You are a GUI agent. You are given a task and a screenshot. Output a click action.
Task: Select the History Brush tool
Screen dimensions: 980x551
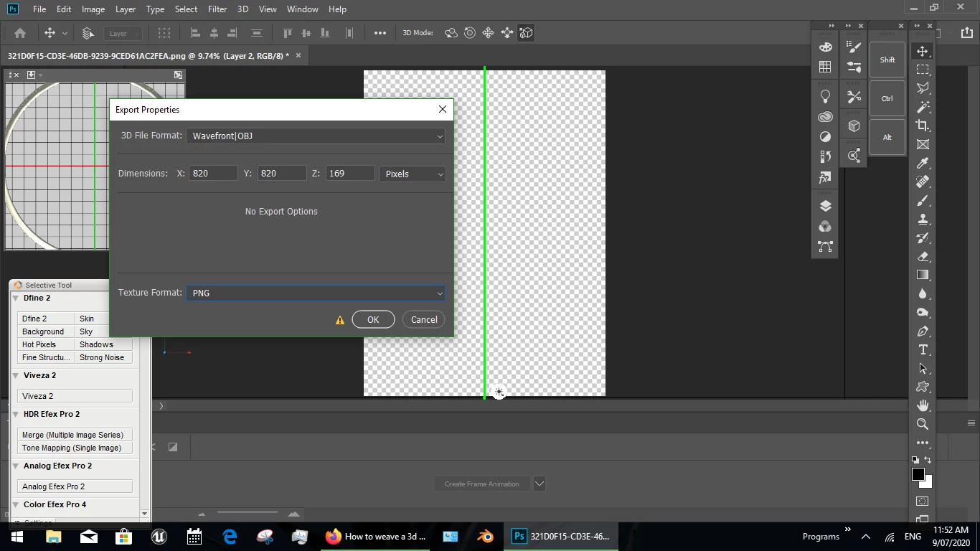pyautogui.click(x=923, y=237)
